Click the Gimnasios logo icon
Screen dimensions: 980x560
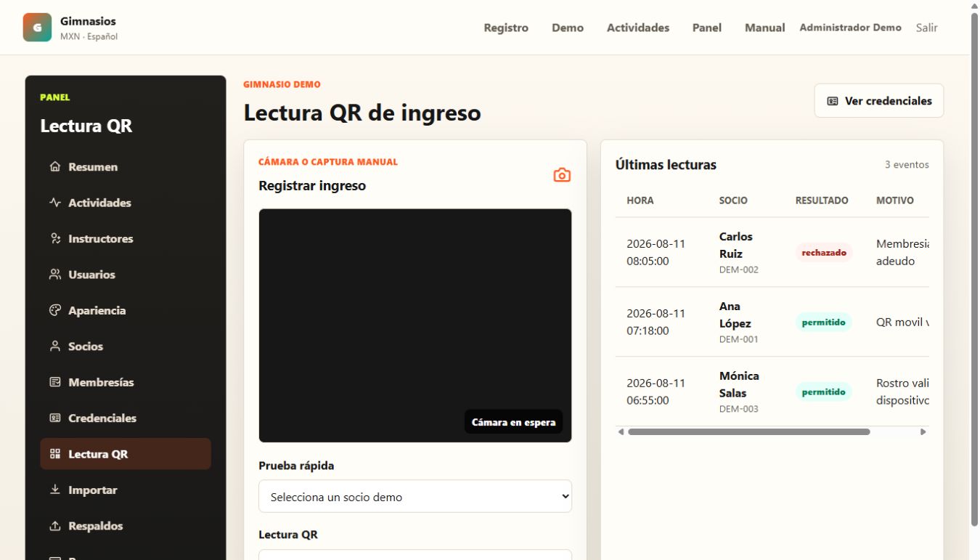[x=37, y=28]
